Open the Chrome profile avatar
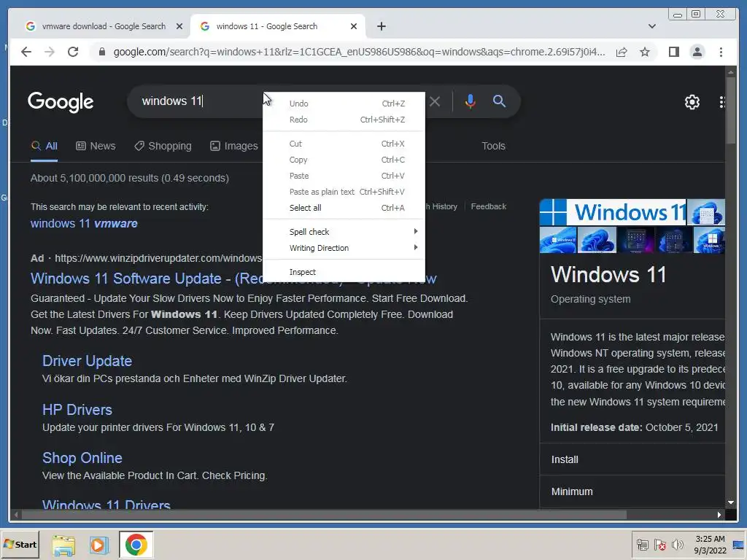The width and height of the screenshot is (747, 560). (x=697, y=52)
